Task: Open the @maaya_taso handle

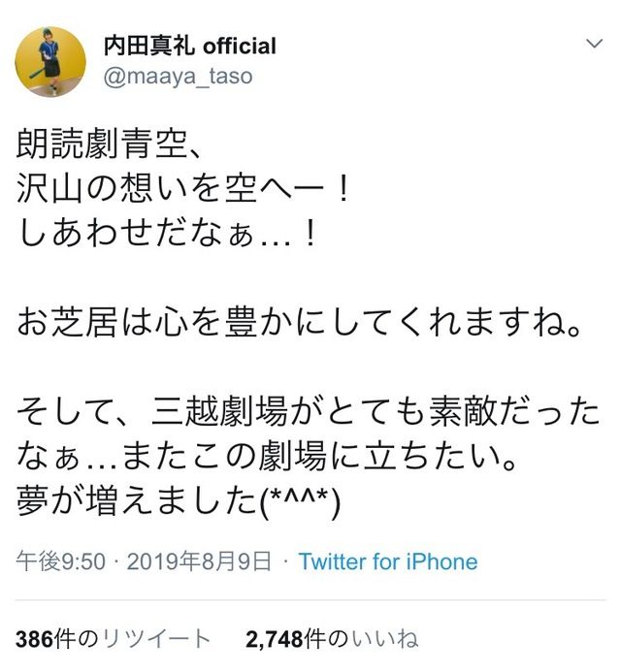Action: [178, 77]
